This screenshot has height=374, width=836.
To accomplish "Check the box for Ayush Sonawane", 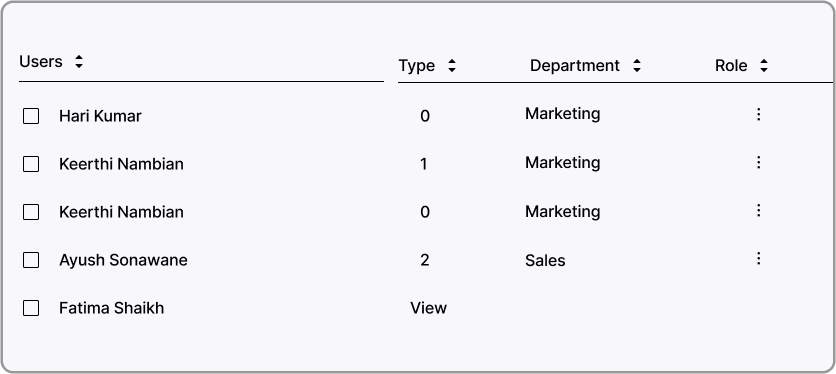I will [x=31, y=260].
